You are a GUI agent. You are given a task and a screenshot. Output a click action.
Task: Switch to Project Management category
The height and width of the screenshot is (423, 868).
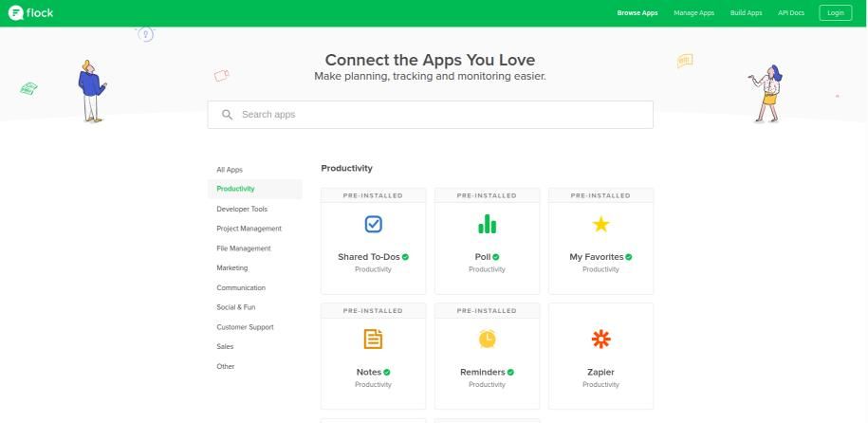pos(249,229)
